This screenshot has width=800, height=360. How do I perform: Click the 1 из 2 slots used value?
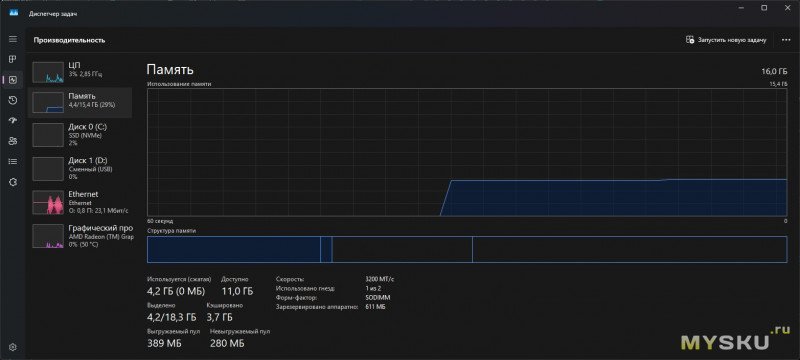(374, 289)
